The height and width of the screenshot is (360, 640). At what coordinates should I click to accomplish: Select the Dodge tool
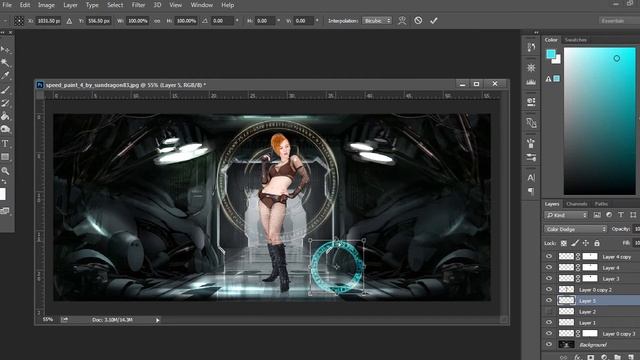point(5,130)
